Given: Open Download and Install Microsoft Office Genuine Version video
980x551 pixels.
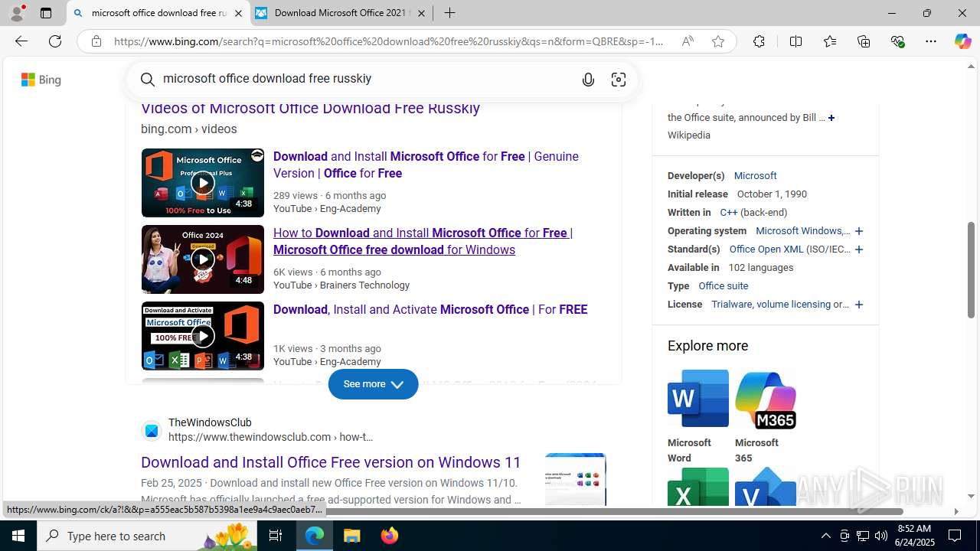Looking at the screenshot, I should click(426, 165).
